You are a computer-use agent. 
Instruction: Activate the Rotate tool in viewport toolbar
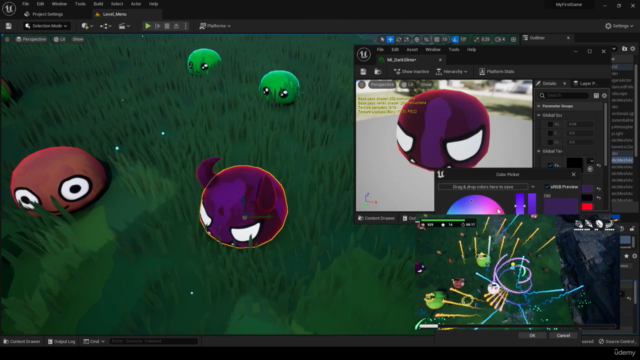point(398,39)
